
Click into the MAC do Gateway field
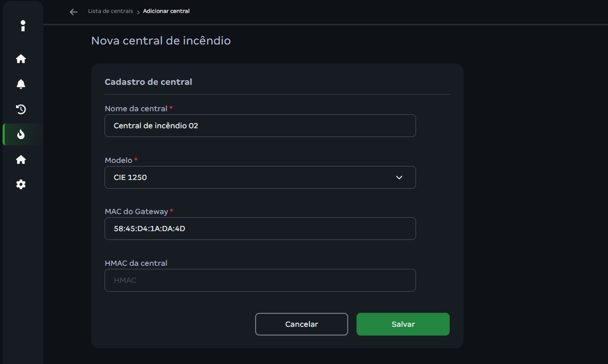pyautogui.click(x=260, y=229)
